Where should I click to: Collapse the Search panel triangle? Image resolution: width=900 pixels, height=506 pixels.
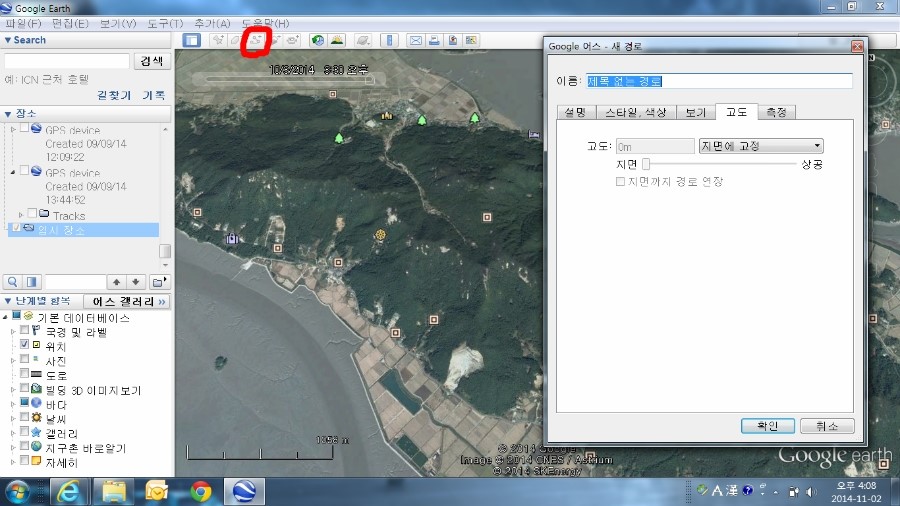click(7, 40)
